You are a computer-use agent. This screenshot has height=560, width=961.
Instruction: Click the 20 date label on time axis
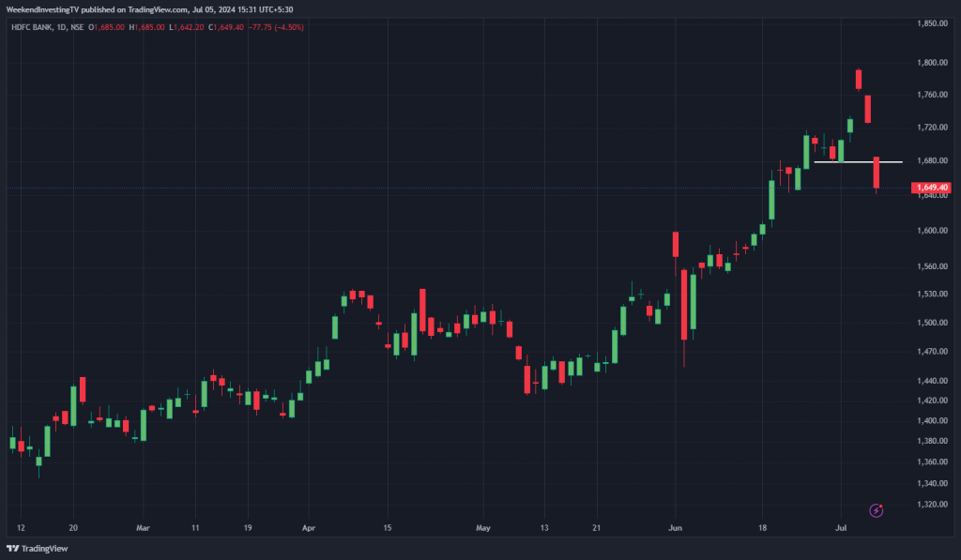(73, 527)
